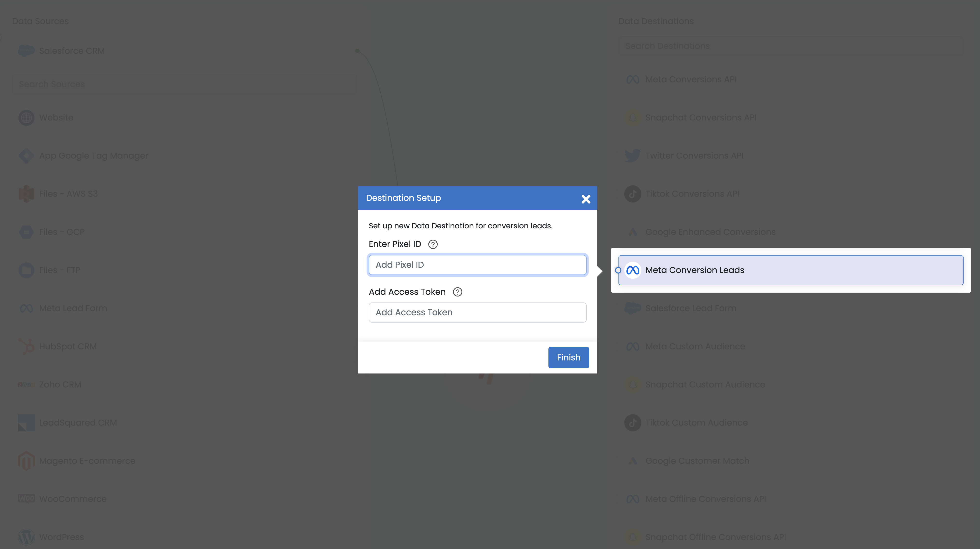Select WooCommerce source
This screenshot has width=980, height=549.
[185, 499]
